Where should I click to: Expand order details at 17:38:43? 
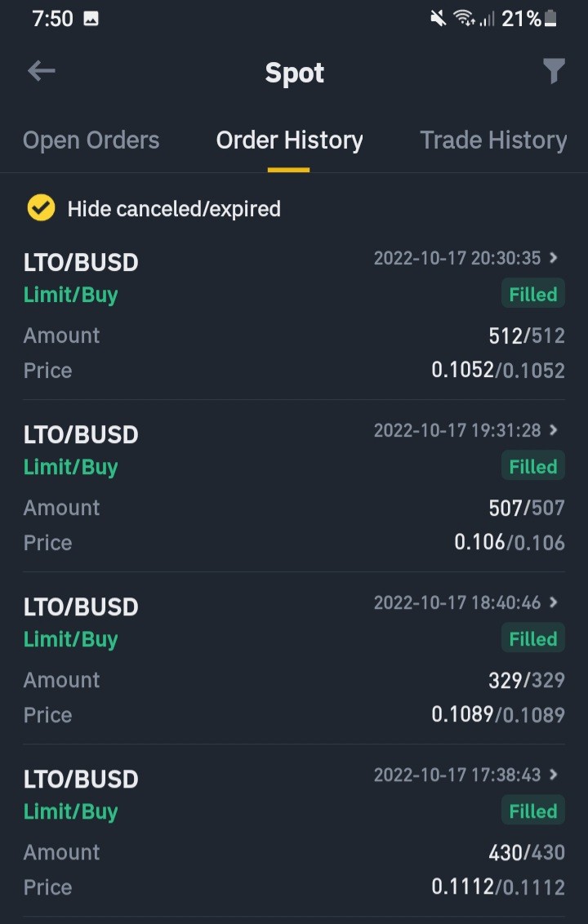pyautogui.click(x=553, y=775)
